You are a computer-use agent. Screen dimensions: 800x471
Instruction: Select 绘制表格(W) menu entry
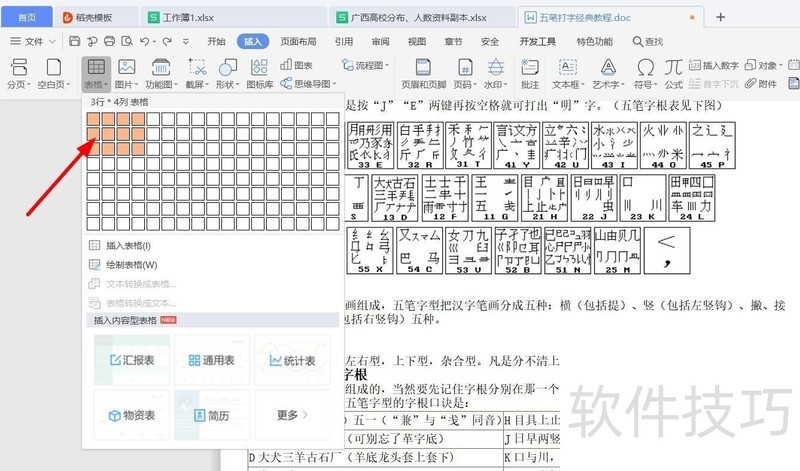[x=131, y=265]
